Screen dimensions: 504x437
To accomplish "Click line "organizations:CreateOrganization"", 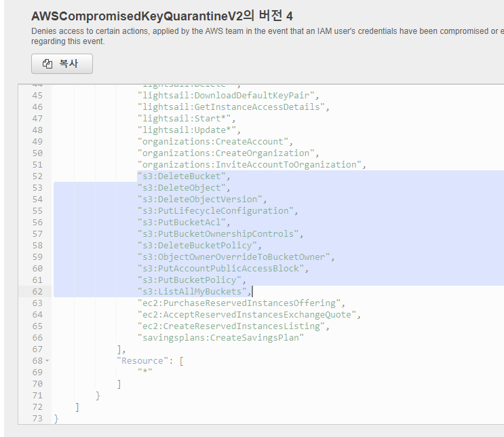I will click(228, 153).
